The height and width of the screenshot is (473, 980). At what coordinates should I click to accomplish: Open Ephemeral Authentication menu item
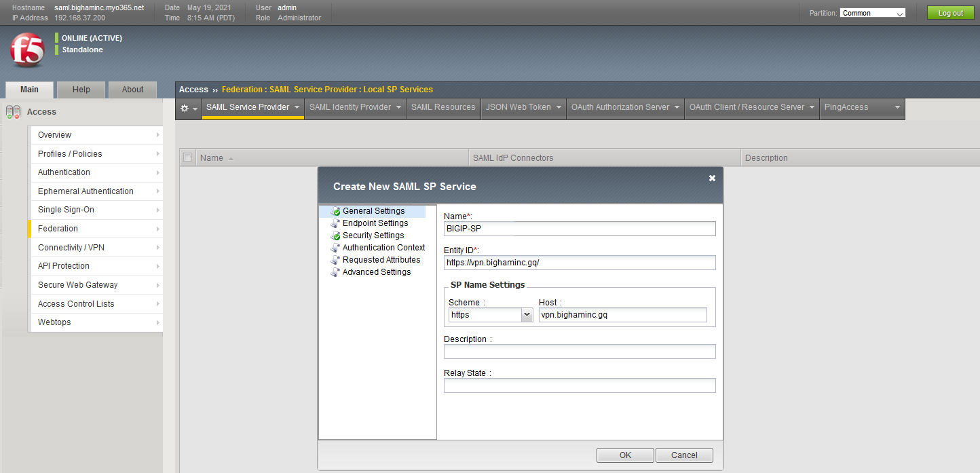tap(96, 191)
